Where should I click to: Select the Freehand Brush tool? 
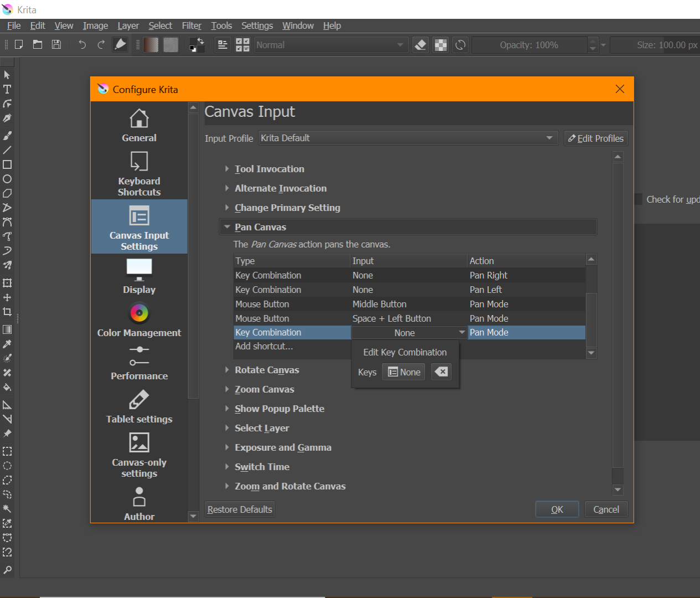click(x=7, y=136)
